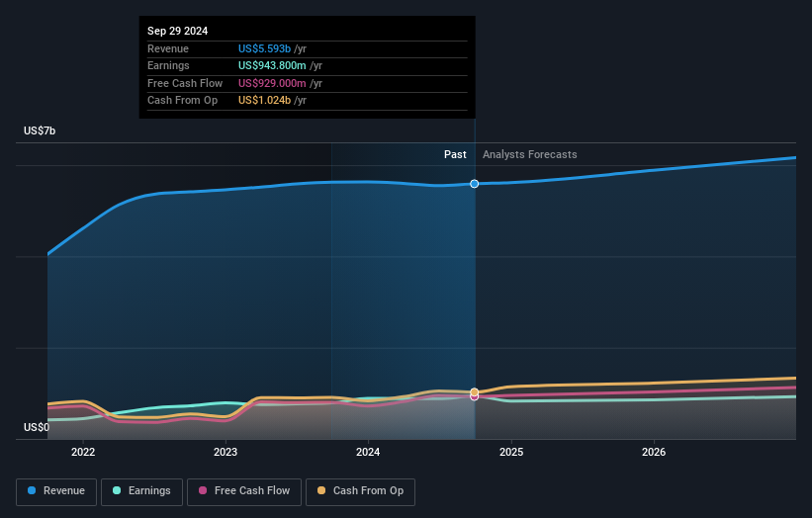Click the Earnings label in the tooltip

pos(168,65)
